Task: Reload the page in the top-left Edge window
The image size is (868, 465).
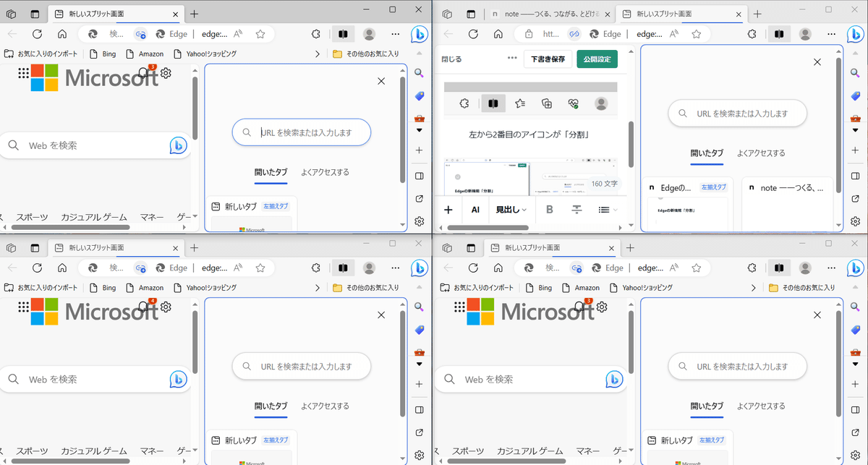Action: click(37, 34)
